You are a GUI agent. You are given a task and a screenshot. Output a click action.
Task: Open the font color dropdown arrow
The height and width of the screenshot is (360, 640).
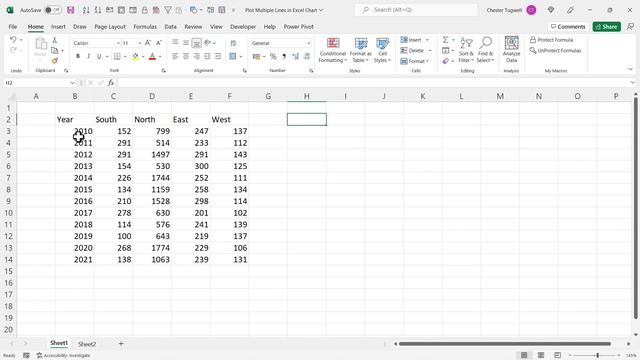tap(160, 57)
